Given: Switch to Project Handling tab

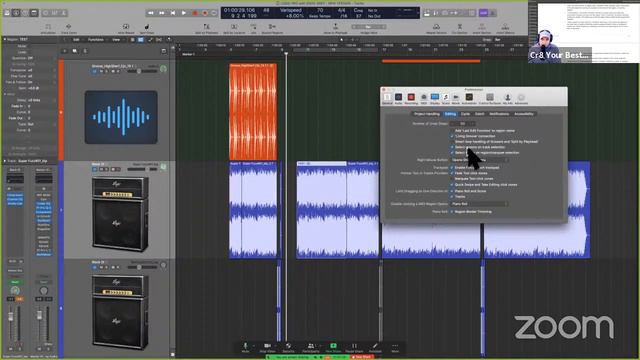Looking at the screenshot, I should (x=427, y=114).
